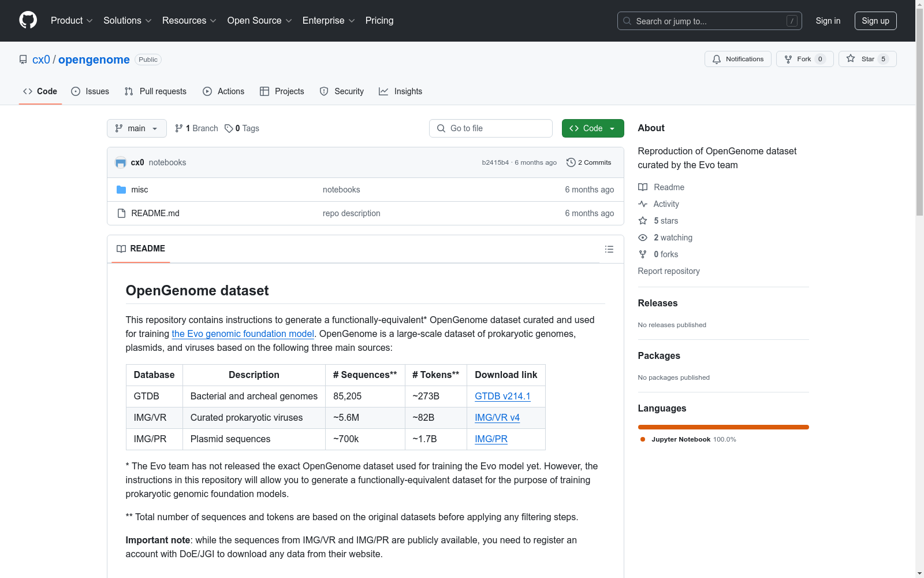Click the fork count badge showing 0
Viewport: 924px width, 578px height.
(820, 59)
